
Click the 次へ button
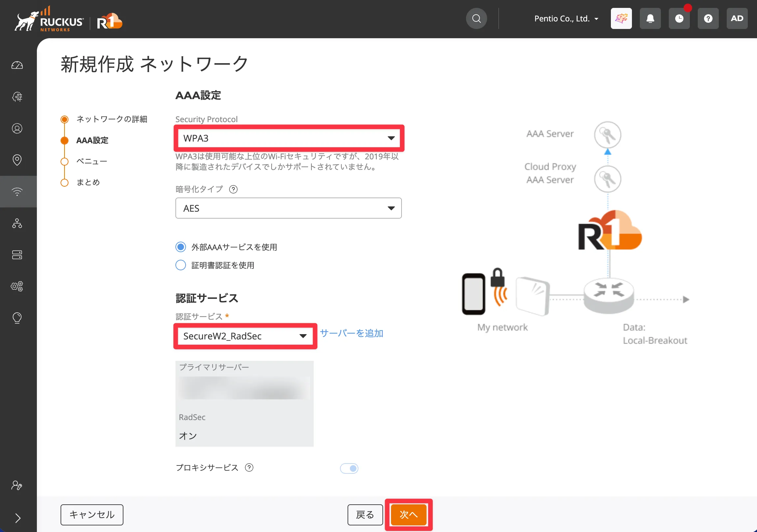click(x=408, y=515)
